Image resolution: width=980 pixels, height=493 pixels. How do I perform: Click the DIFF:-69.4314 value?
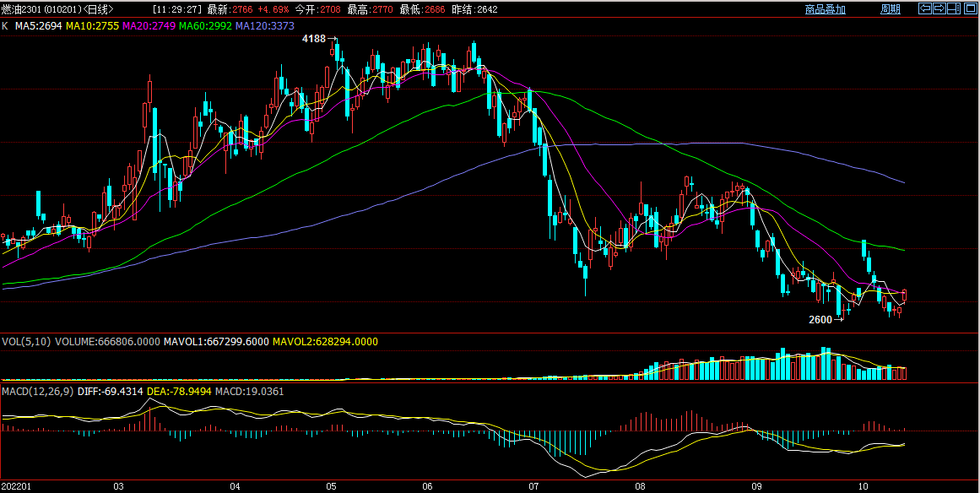[110, 391]
